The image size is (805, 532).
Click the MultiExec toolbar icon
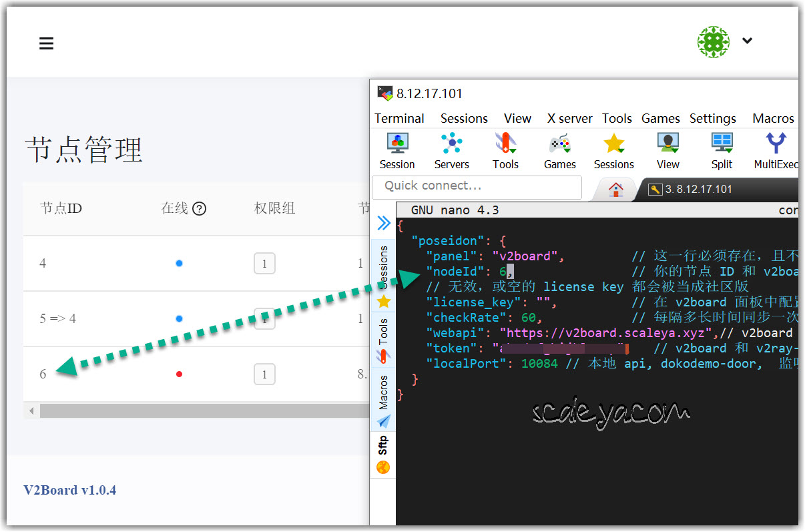pyautogui.click(x=775, y=151)
